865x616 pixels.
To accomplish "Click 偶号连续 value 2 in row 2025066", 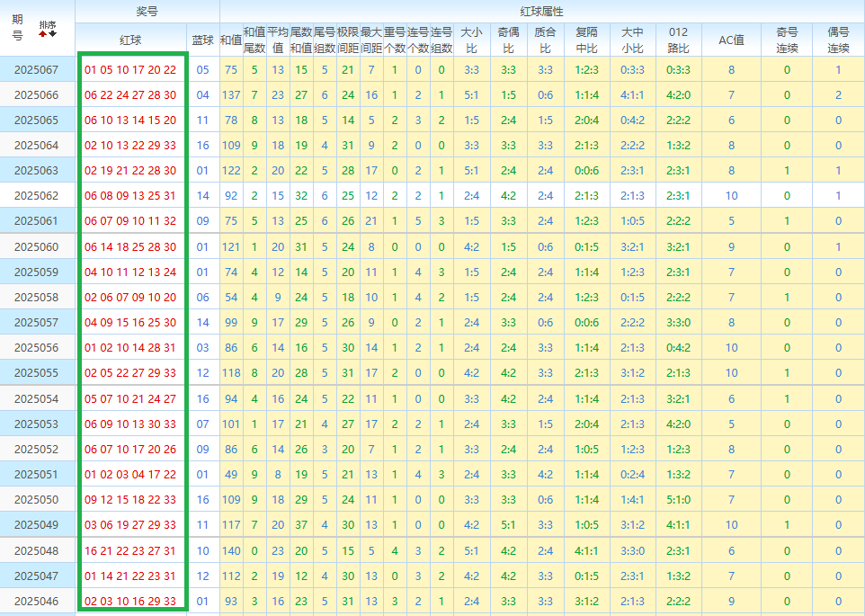I will coord(838,94).
